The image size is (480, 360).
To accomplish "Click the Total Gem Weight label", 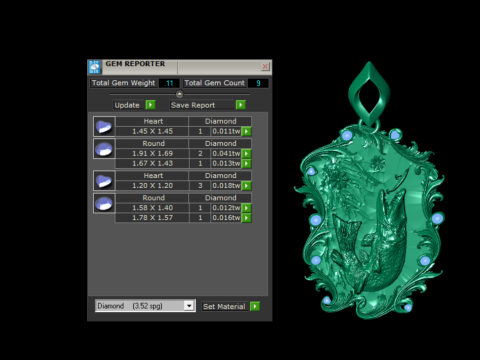I will pyautogui.click(x=123, y=83).
